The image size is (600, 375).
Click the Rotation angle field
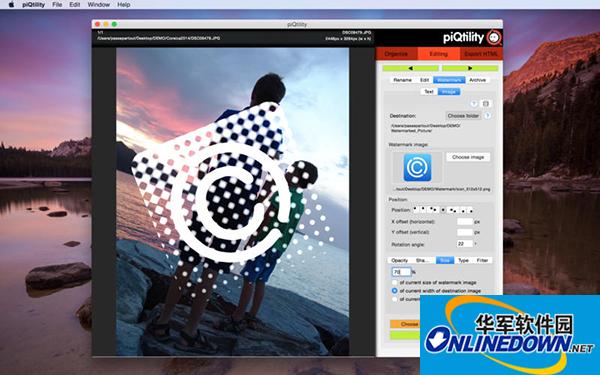pyautogui.click(x=465, y=244)
